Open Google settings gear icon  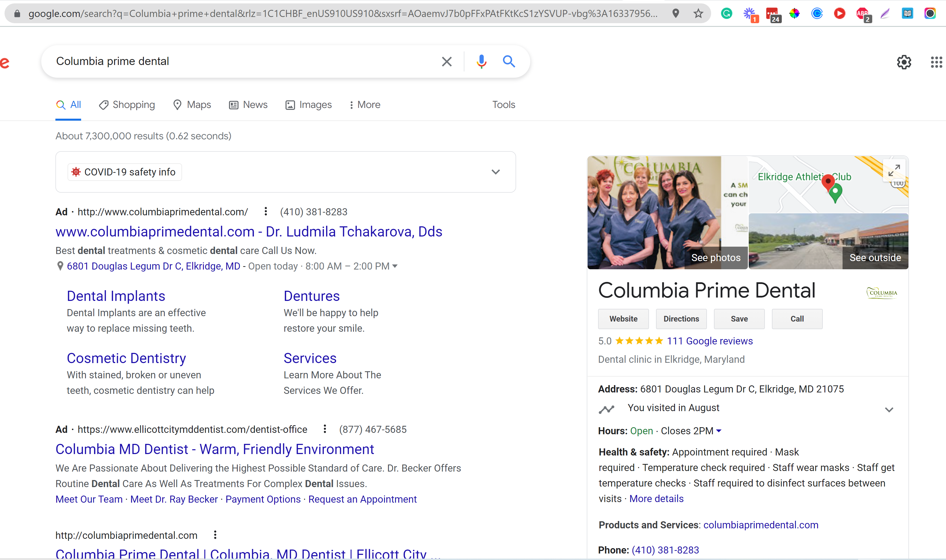pos(904,62)
